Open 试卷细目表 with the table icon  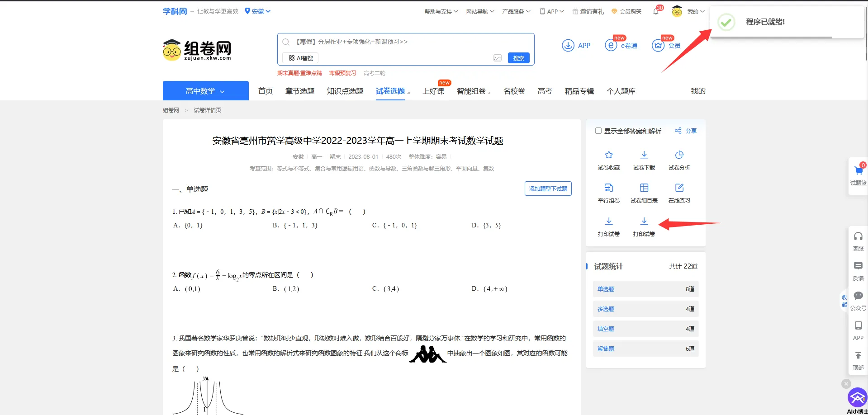[644, 188]
